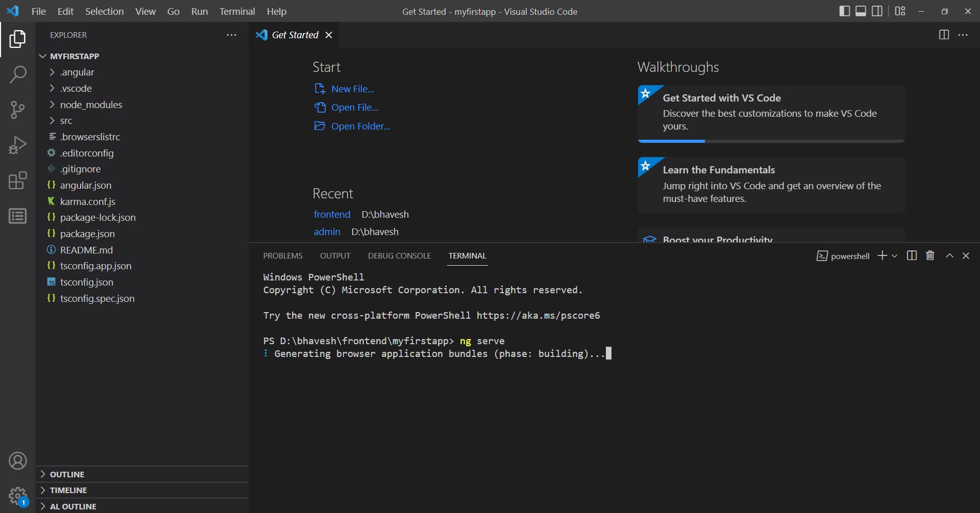Screen dimensions: 980x513
Task: Open the Manage settings gear
Action: point(18,495)
